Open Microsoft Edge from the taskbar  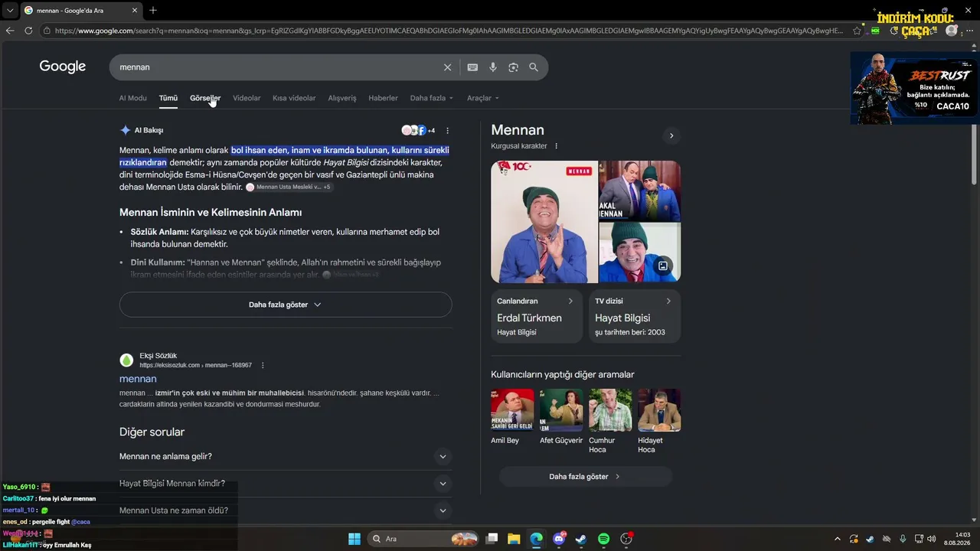click(536, 539)
